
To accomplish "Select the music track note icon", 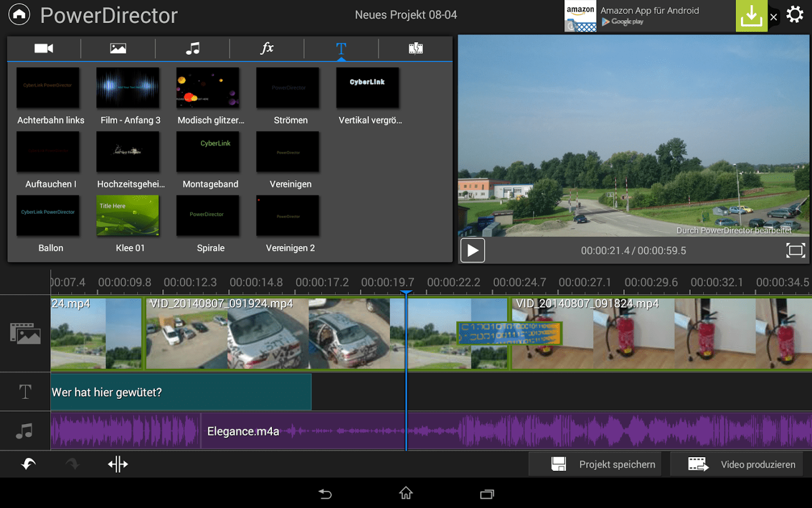I will (24, 431).
